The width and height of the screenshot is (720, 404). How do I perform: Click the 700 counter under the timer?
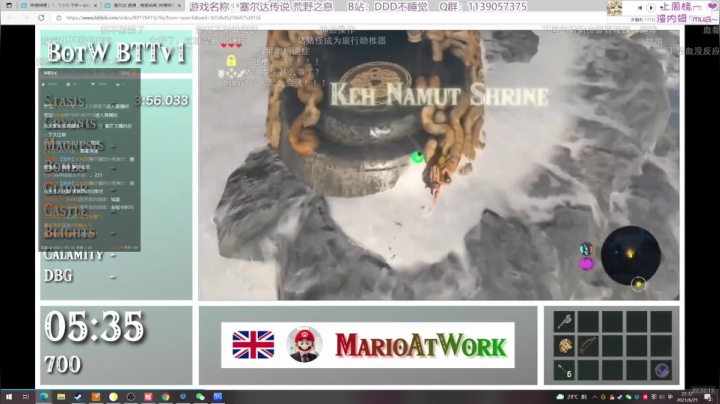62,365
